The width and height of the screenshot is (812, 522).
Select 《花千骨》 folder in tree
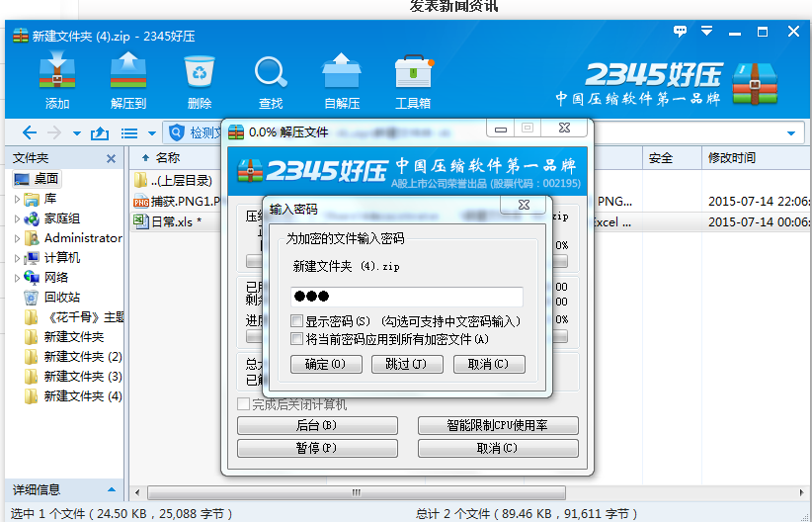(x=73, y=316)
